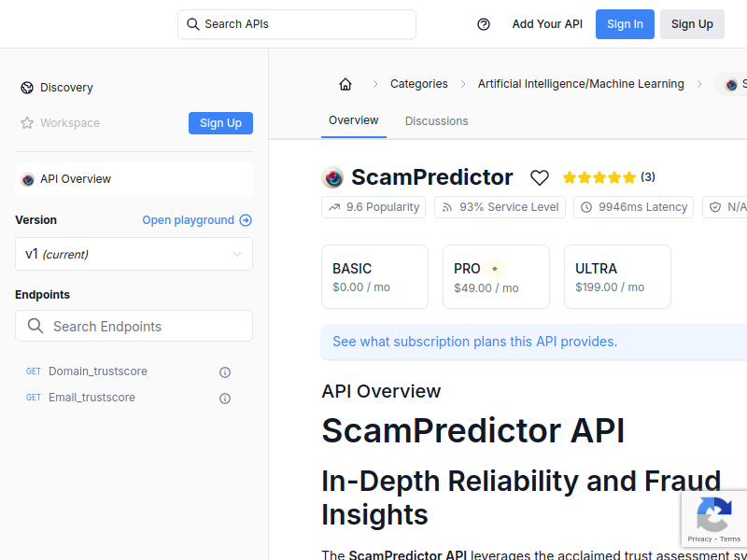The height and width of the screenshot is (560, 747).
Task: Open the Domain_trustscore GET endpoint
Action: tap(98, 371)
